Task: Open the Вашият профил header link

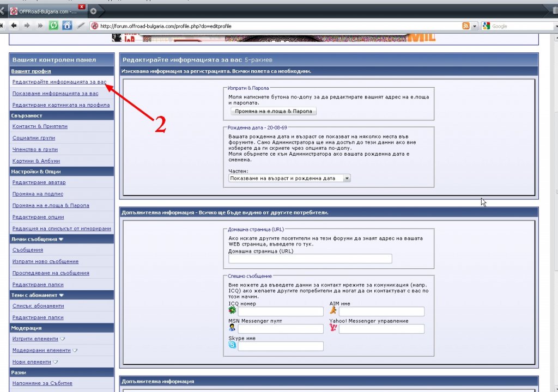Action: pos(31,71)
